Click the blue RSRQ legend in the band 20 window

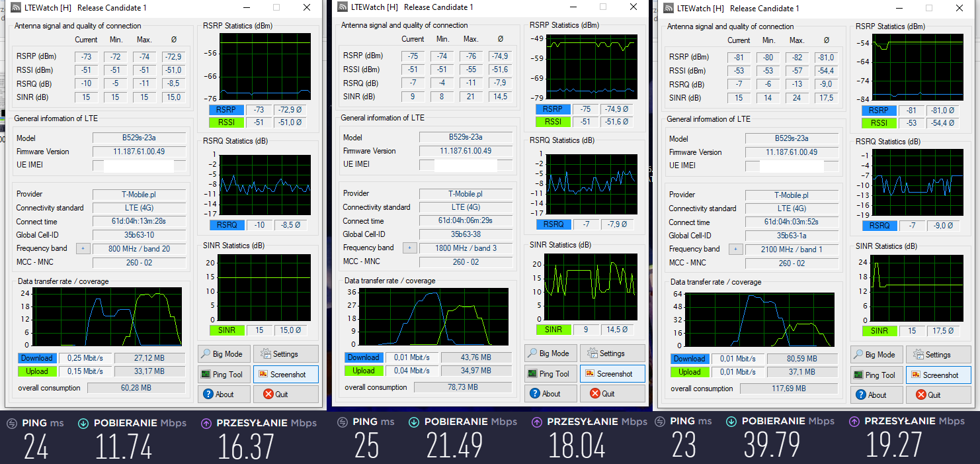click(226, 224)
